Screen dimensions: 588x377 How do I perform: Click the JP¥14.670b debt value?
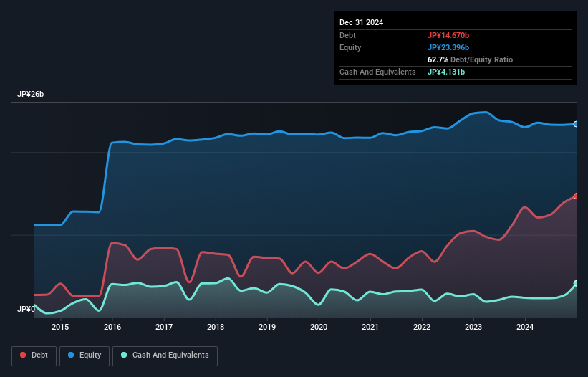pos(448,35)
